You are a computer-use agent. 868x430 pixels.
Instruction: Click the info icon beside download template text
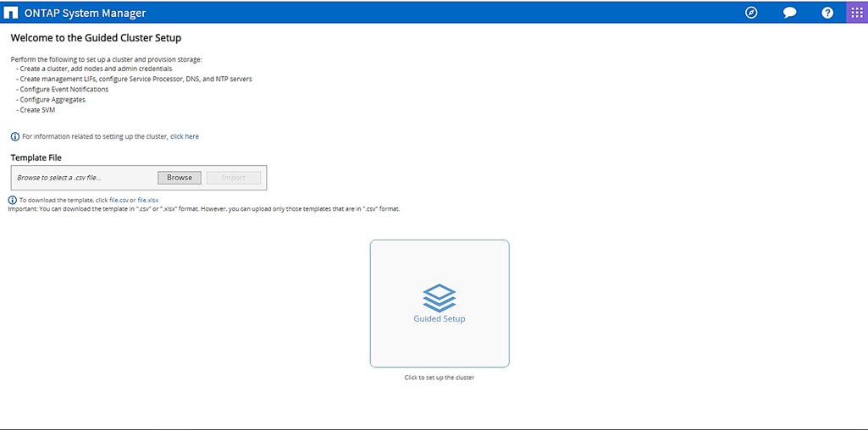[x=13, y=200]
